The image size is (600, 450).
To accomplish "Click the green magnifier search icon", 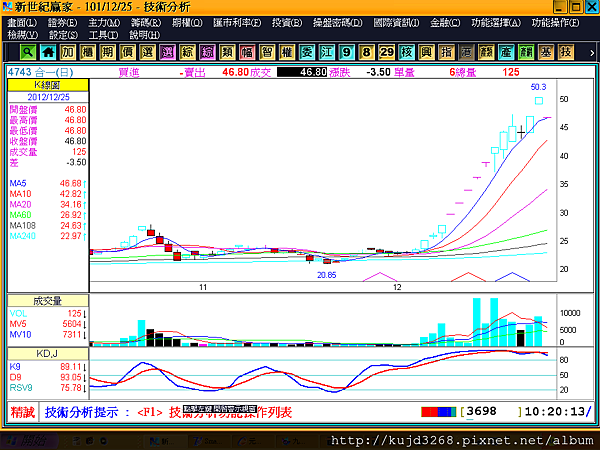I will click(x=28, y=52).
